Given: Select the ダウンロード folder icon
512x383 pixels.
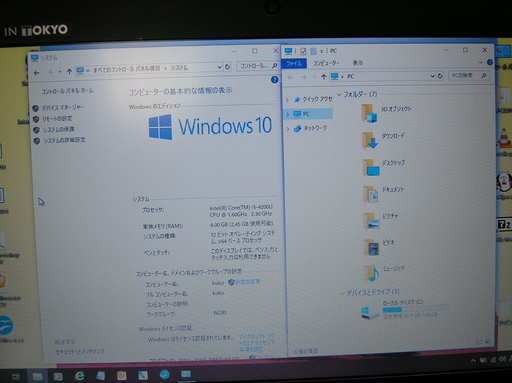Looking at the screenshot, I should click(370, 140).
